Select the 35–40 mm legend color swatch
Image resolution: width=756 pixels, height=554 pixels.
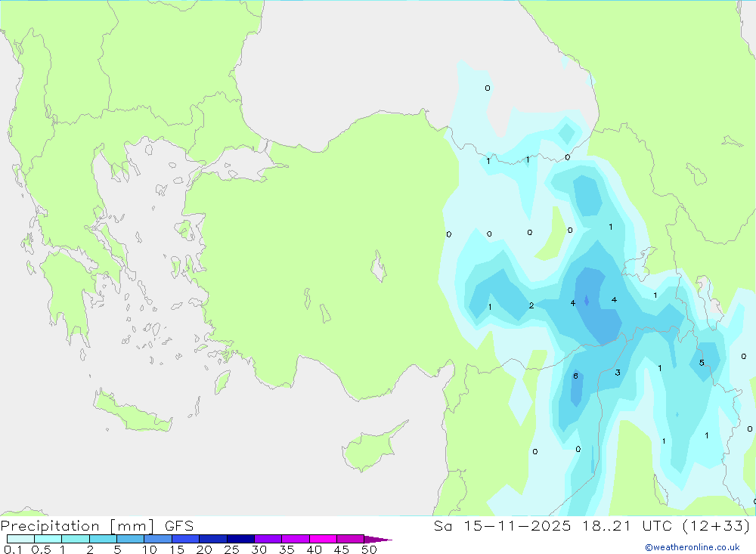pyautogui.click(x=295, y=539)
